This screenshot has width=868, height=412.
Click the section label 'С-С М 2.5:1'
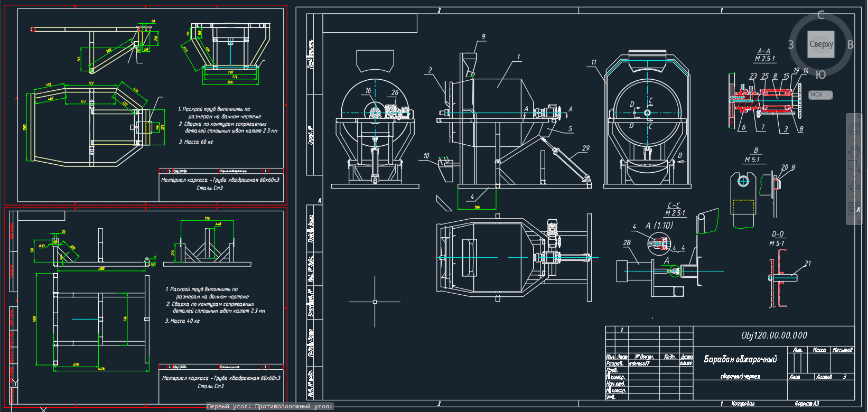[675, 209]
